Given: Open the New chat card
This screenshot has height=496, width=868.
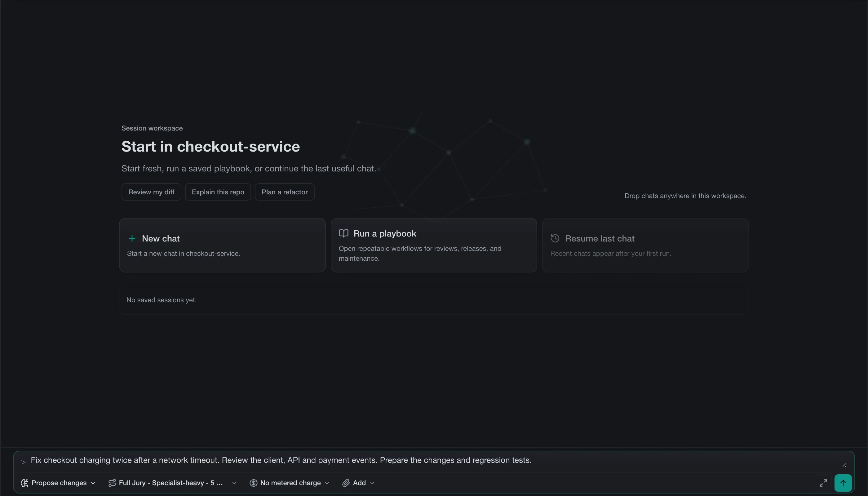Looking at the screenshot, I should pos(223,245).
